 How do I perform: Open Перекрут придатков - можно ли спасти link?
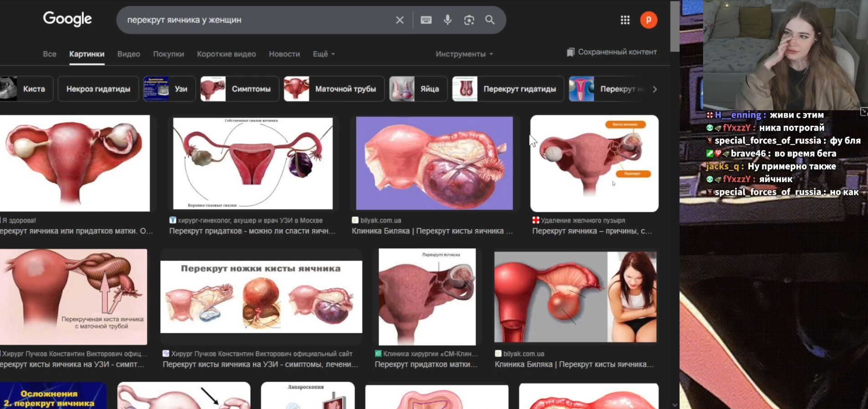252,231
